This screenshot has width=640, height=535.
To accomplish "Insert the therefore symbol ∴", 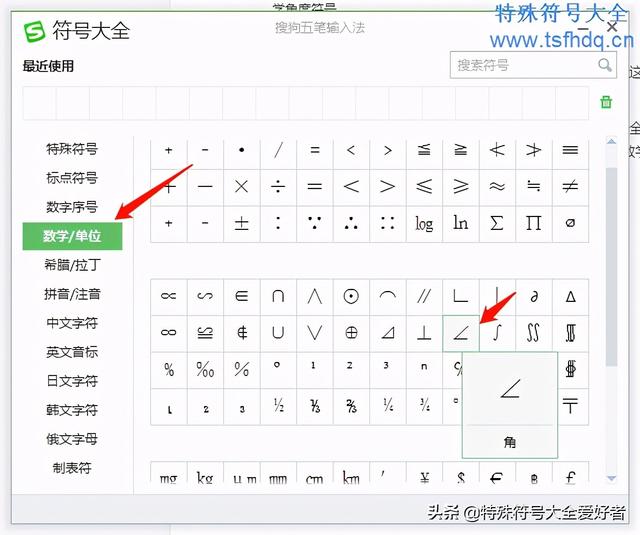I will pos(351,224).
